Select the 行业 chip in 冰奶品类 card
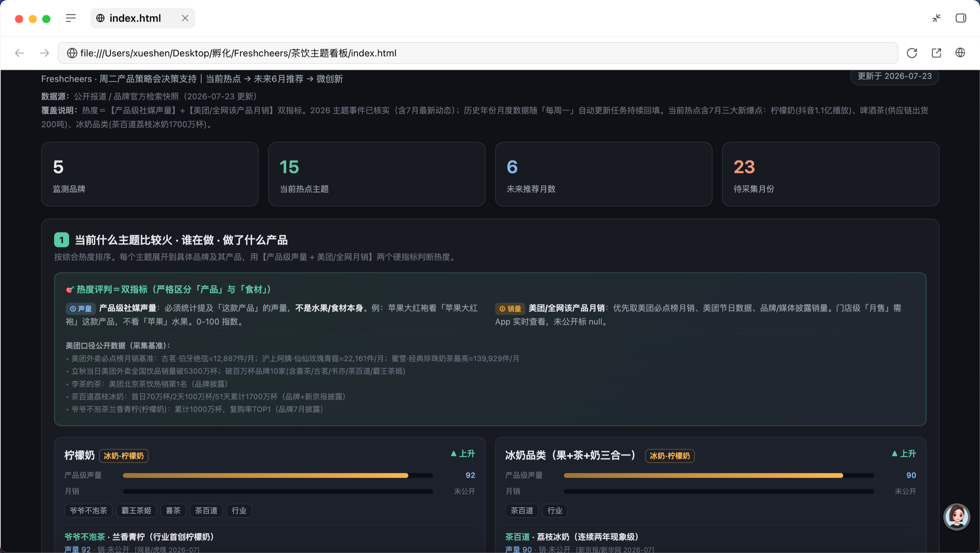This screenshot has height=553, width=980. point(555,511)
